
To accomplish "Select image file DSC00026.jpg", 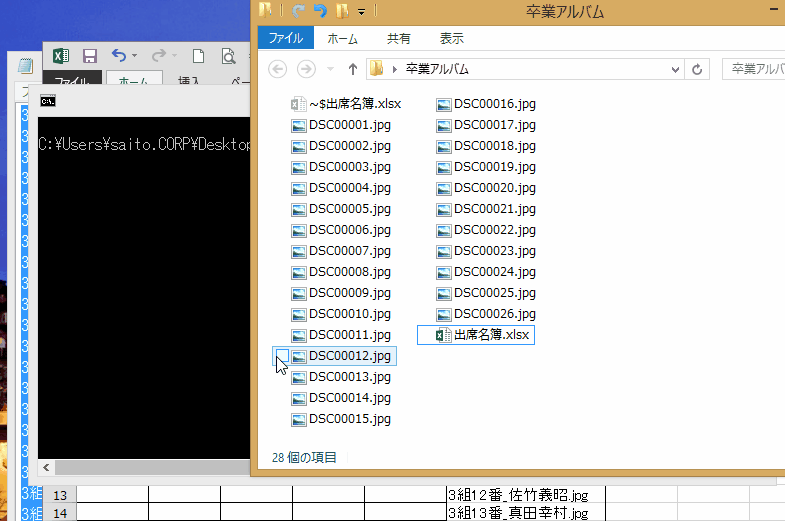I will 486,314.
